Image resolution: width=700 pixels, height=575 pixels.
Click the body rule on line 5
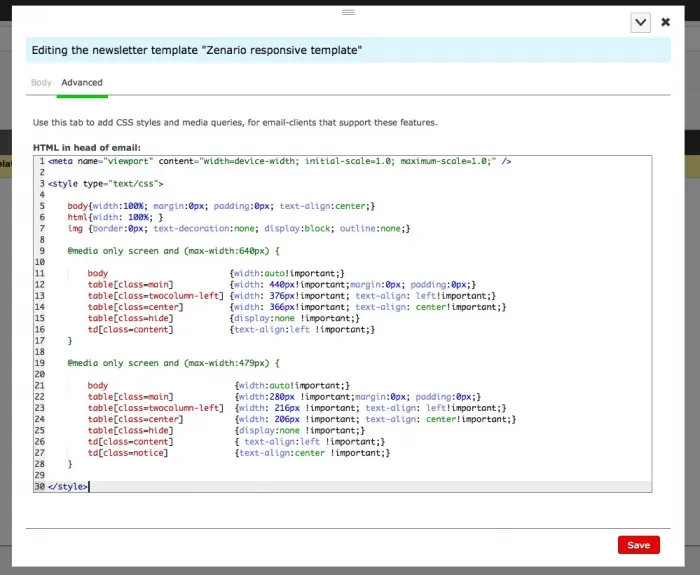pyautogui.click(x=221, y=206)
